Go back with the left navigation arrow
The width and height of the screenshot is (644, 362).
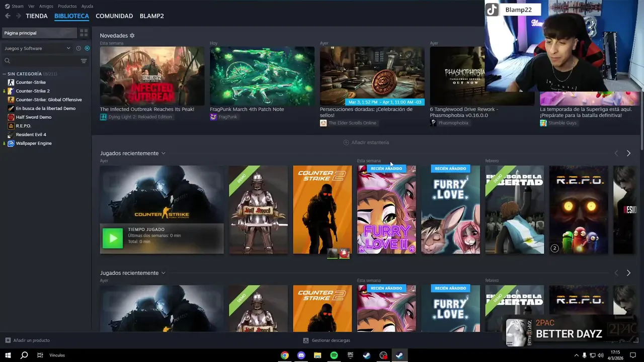pos(8,16)
